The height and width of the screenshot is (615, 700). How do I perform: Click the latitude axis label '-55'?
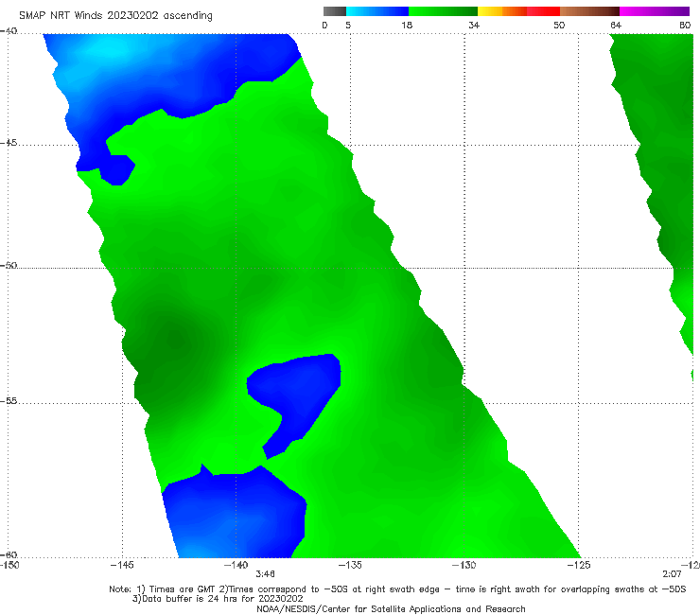(x=9, y=401)
